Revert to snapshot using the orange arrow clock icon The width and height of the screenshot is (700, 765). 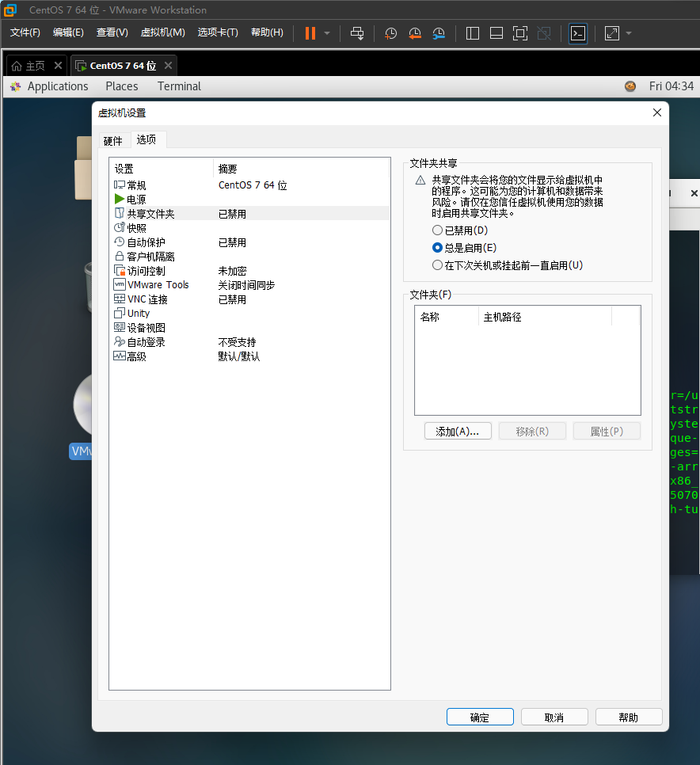[x=415, y=33]
